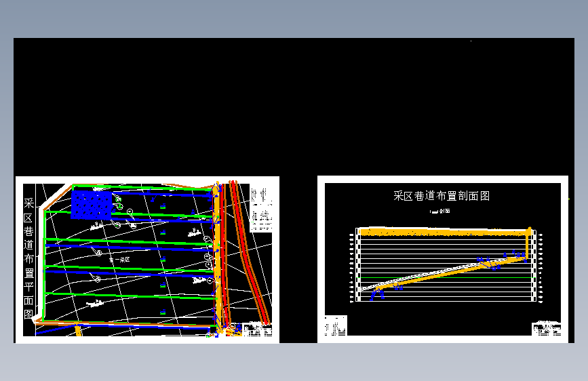Select the 剖面 subtitle under section title
Image resolution: width=588 pixels, height=381 pixels.
coord(440,211)
